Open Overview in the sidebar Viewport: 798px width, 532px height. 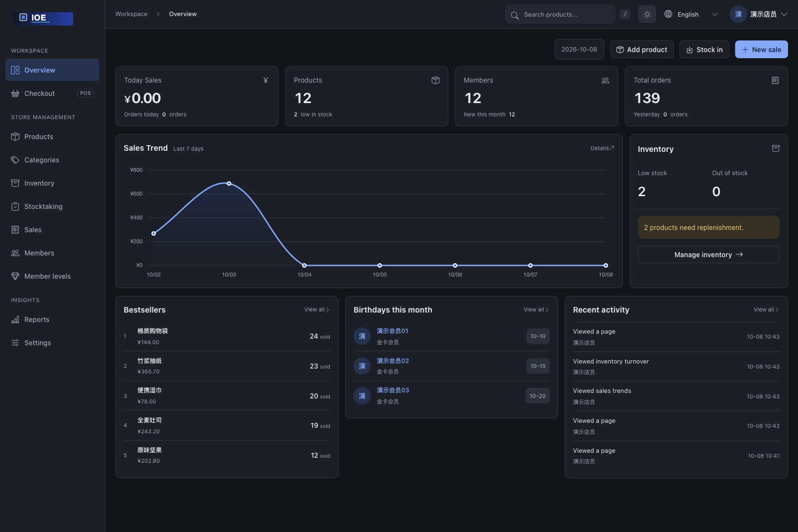click(52, 70)
